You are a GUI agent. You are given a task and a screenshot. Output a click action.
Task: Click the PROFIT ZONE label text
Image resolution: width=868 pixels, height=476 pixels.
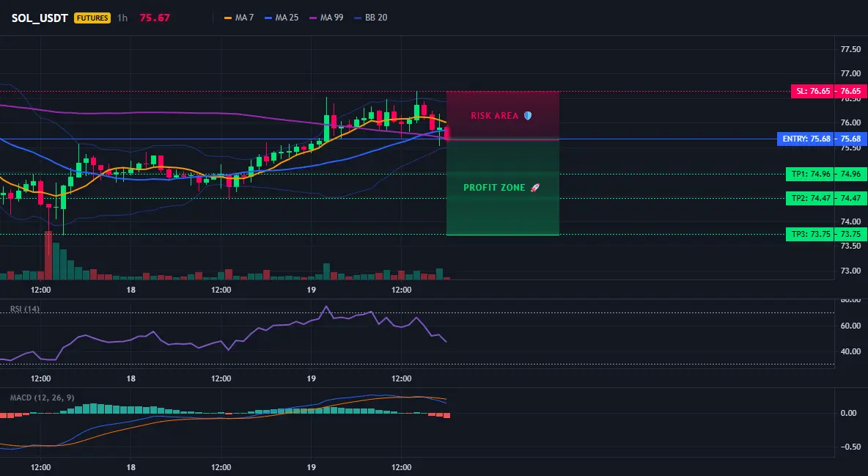coord(494,187)
